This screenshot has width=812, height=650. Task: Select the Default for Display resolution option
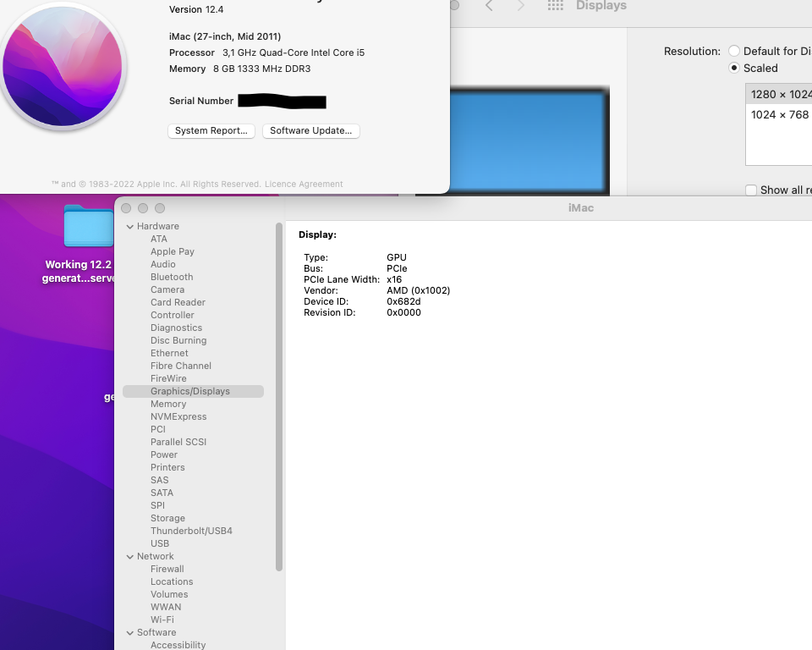click(734, 51)
